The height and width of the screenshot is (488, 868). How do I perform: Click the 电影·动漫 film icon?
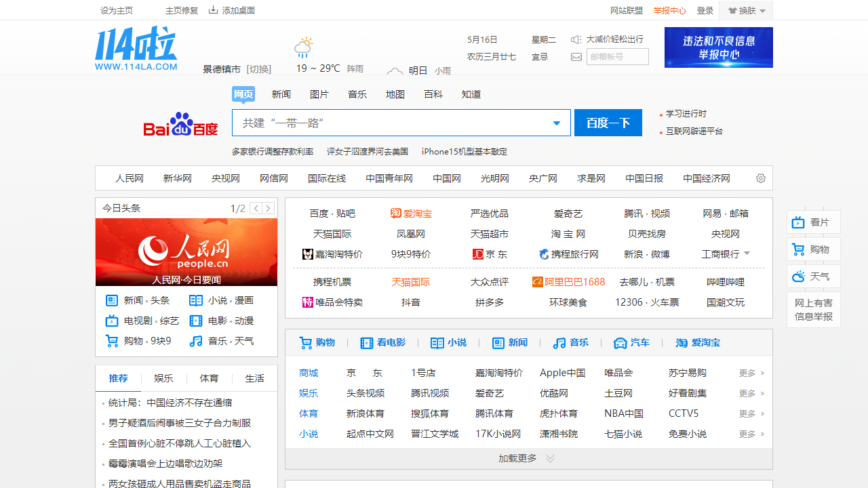click(x=196, y=321)
